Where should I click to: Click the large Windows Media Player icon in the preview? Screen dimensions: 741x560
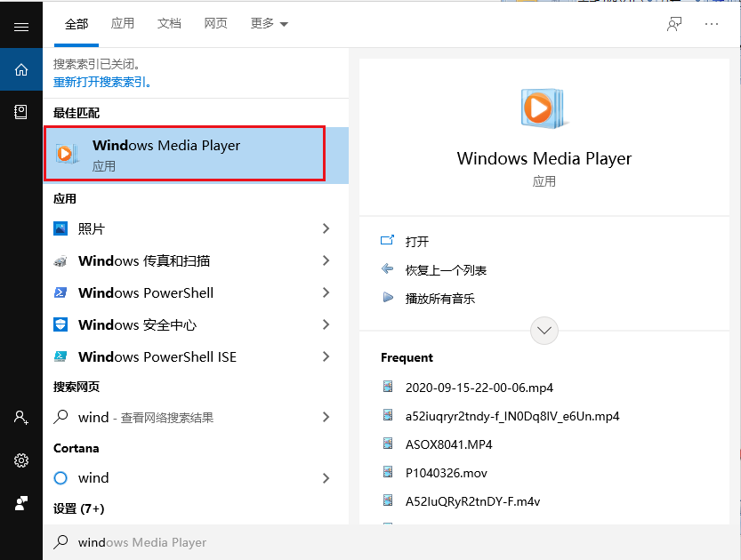tap(544, 108)
